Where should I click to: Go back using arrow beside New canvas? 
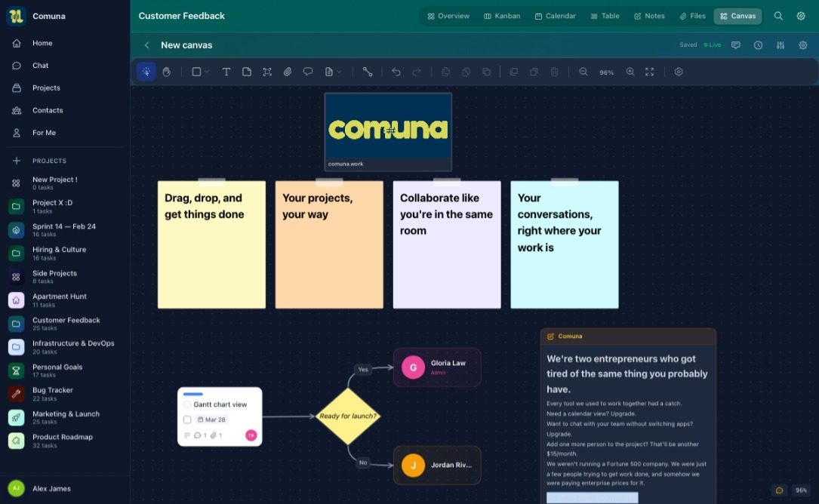coord(146,45)
